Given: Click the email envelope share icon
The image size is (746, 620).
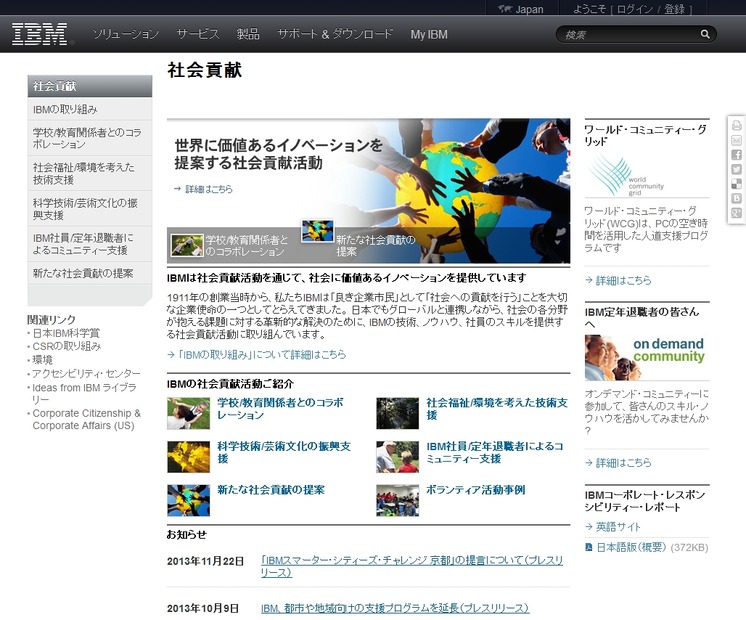Looking at the screenshot, I should [x=736, y=140].
